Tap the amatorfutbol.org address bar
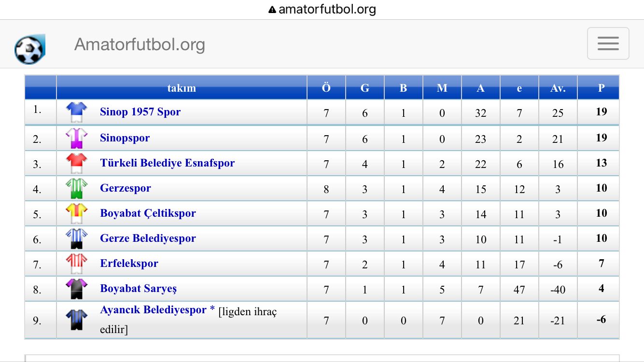 (x=322, y=9)
